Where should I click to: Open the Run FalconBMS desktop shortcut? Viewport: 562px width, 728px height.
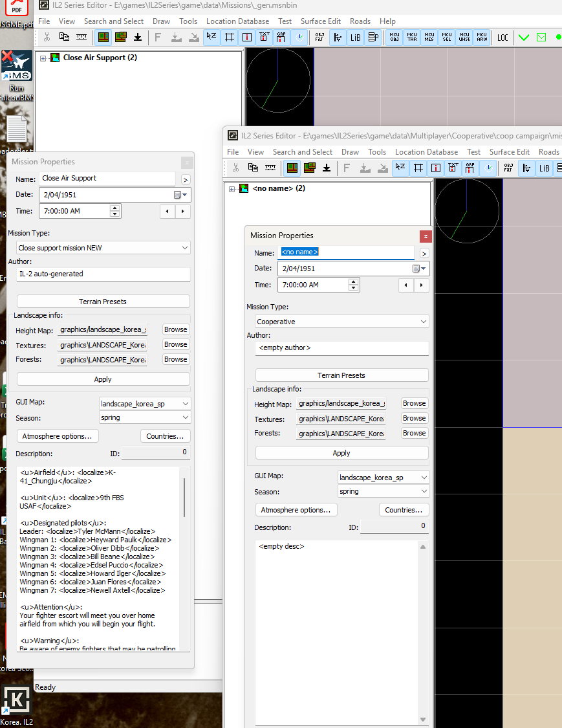point(17,76)
